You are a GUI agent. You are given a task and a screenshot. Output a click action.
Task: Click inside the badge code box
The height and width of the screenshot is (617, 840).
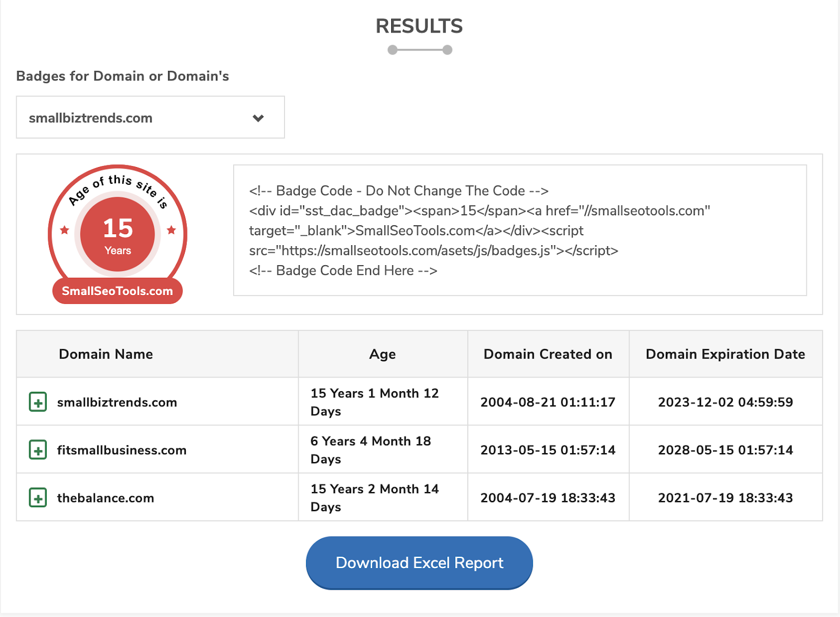(520, 231)
